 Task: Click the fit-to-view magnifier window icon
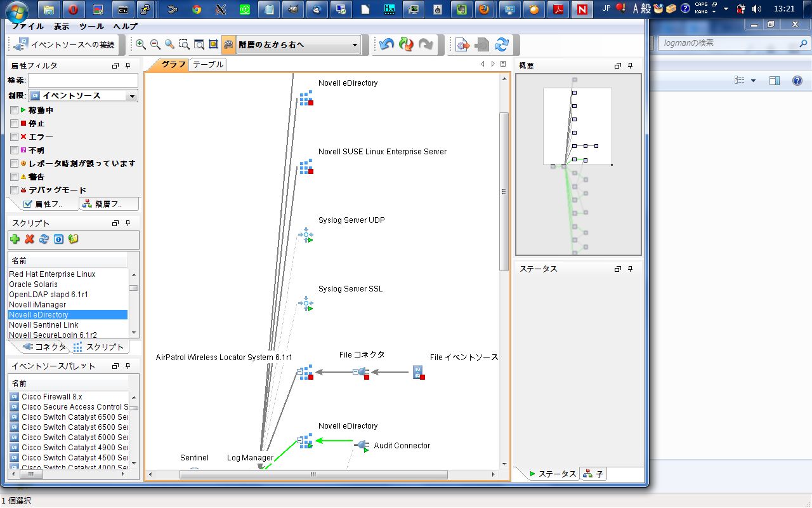199,44
